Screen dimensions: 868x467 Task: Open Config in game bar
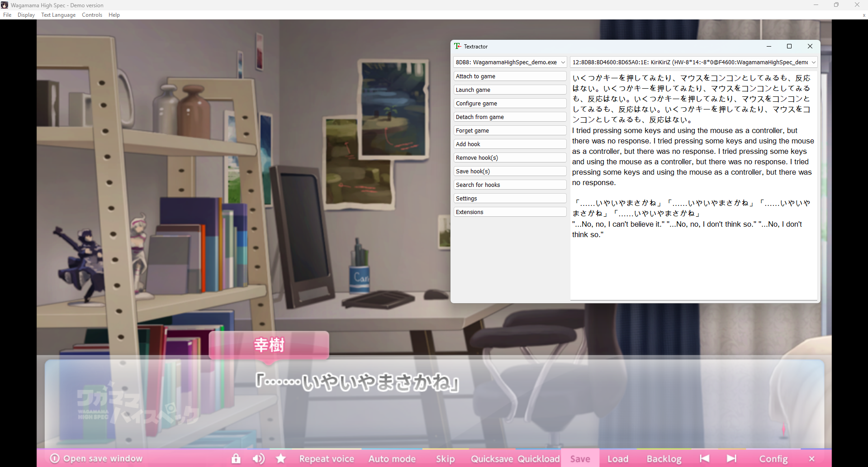773,459
